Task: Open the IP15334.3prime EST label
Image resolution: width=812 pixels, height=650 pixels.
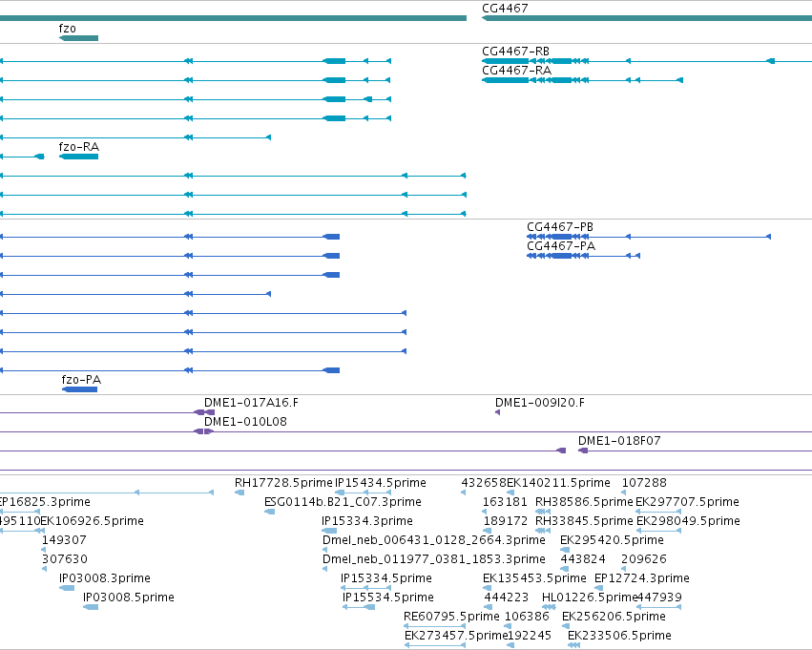Action: coord(367,521)
